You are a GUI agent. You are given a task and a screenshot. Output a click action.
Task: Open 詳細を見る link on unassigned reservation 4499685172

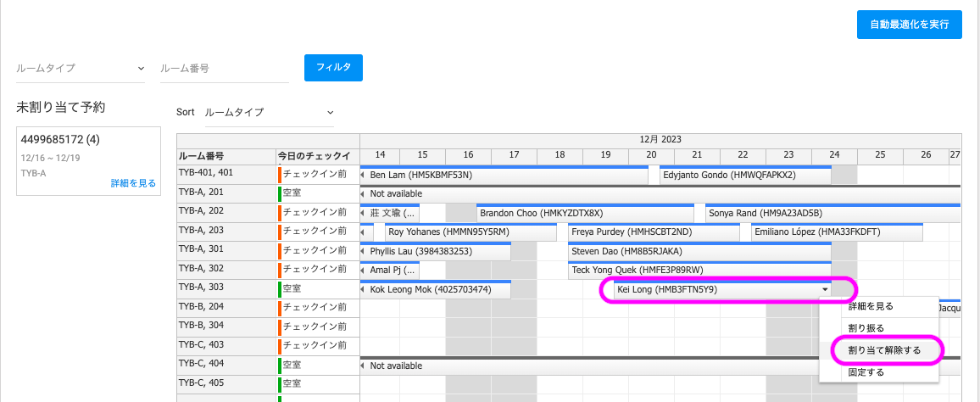tap(133, 183)
